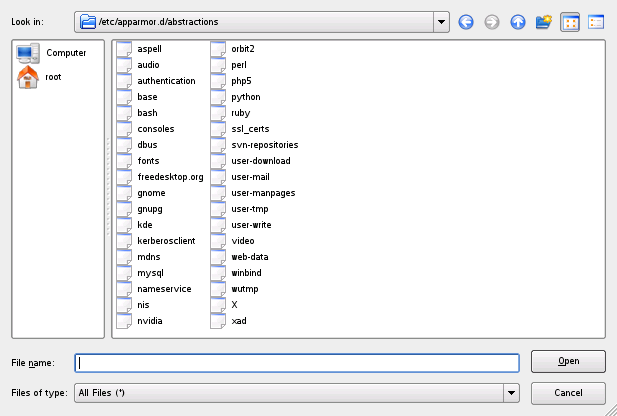Click the user-tmp file name
This screenshot has height=416, width=617.
(250, 209)
